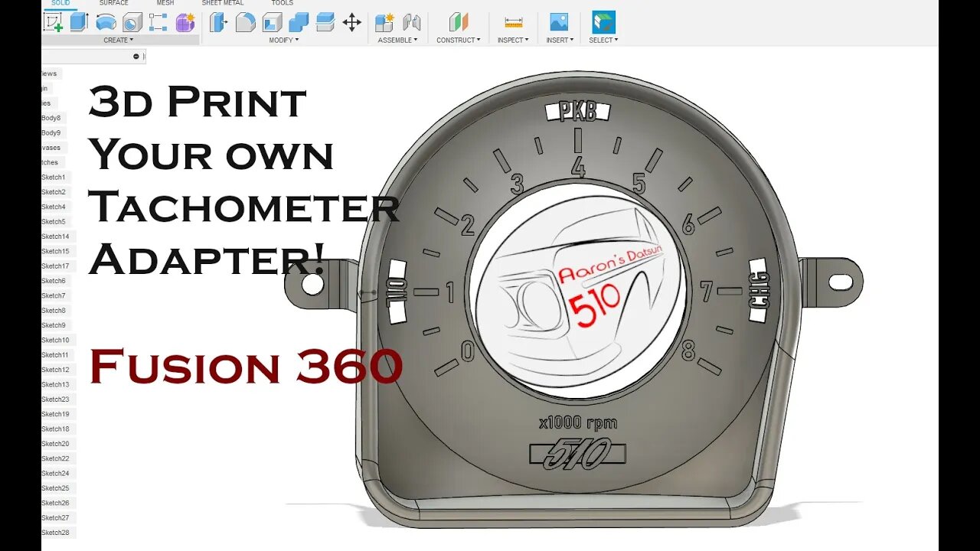
Task: Select the Fillet tool icon
Action: tap(245, 22)
